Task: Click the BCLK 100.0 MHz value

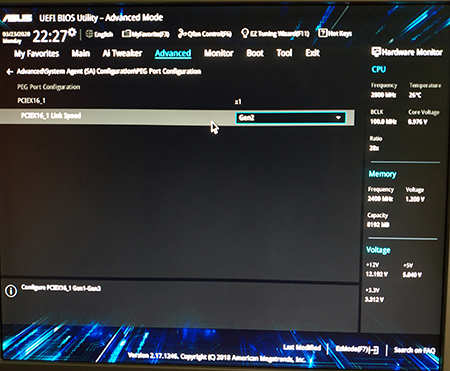Action: point(383,122)
